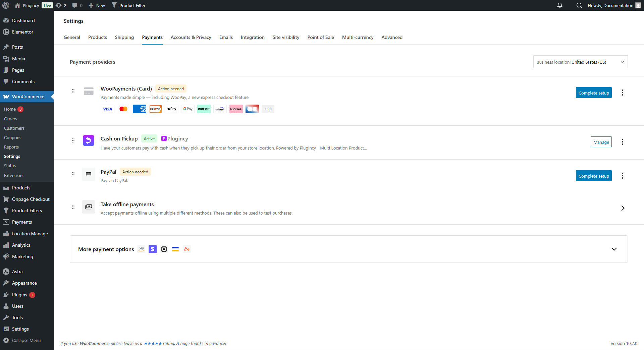This screenshot has height=350, width=644.
Task: Manage the Cash on Pickup method
Action: click(601, 142)
